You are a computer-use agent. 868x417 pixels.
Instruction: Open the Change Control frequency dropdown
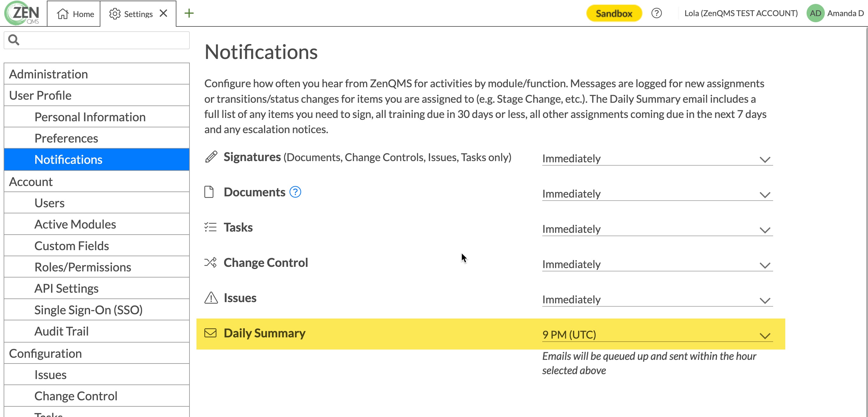(657, 264)
